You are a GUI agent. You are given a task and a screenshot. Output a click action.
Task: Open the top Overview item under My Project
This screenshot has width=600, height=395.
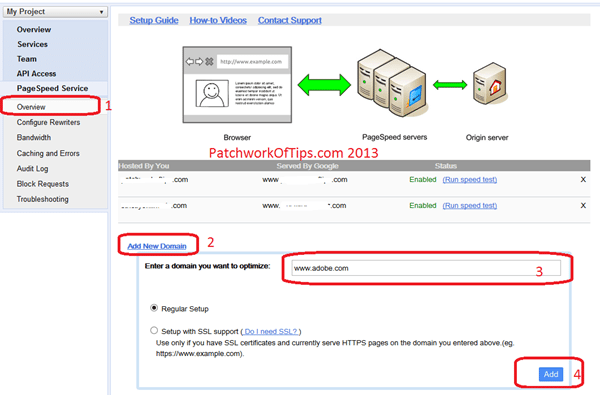tap(34, 29)
